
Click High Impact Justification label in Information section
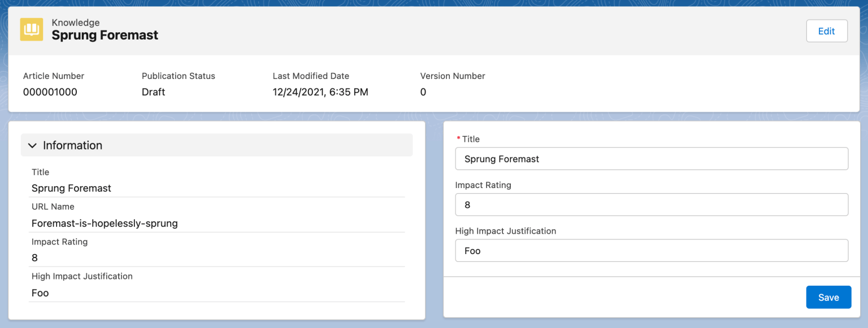pyautogui.click(x=82, y=276)
